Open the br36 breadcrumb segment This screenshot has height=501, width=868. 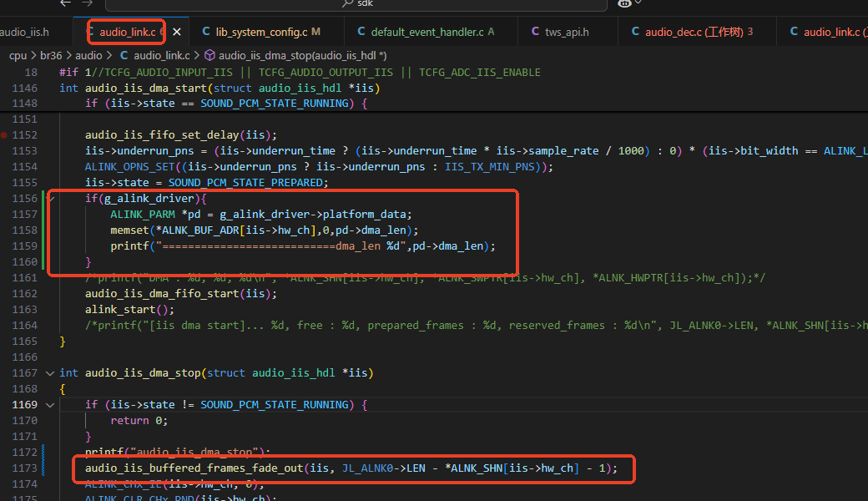tap(51, 56)
